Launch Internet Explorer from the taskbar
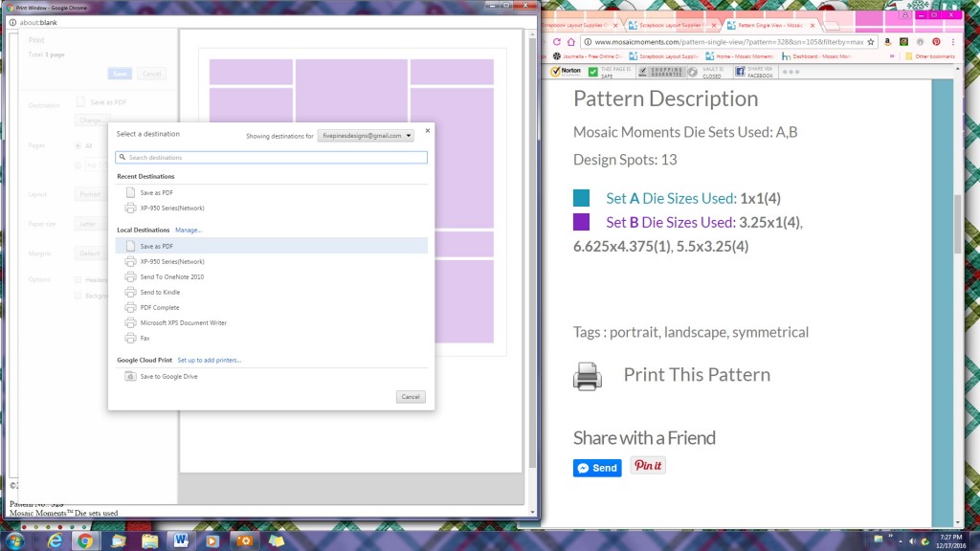Screen dimensions: 980x551 click(55, 540)
